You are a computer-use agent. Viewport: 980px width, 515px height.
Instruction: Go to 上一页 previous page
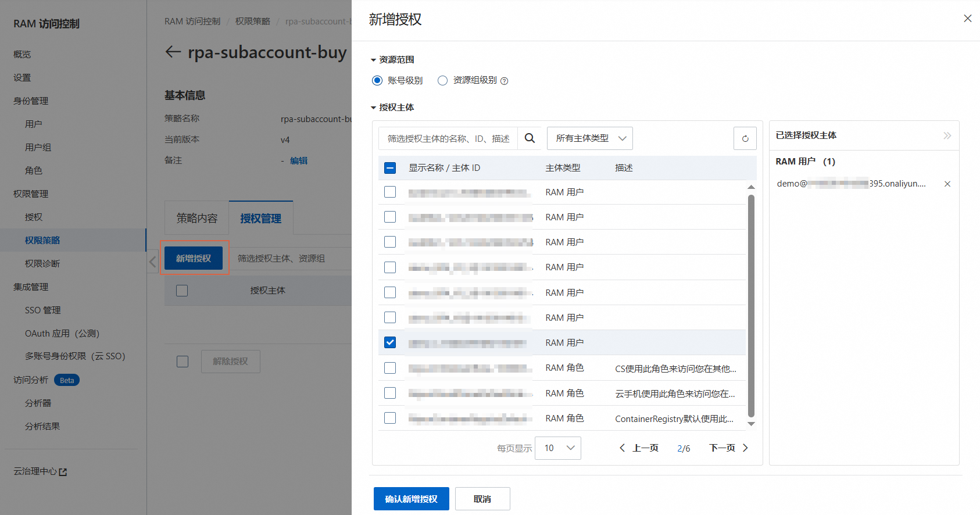click(639, 448)
